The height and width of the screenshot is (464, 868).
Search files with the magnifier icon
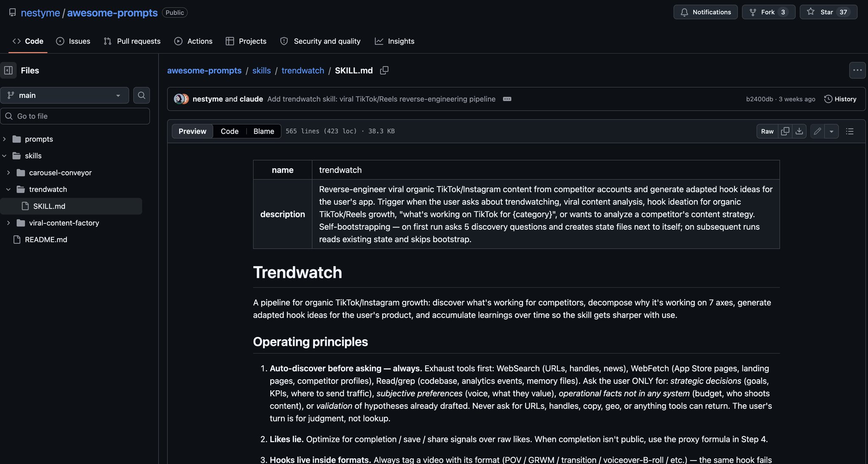click(x=142, y=95)
